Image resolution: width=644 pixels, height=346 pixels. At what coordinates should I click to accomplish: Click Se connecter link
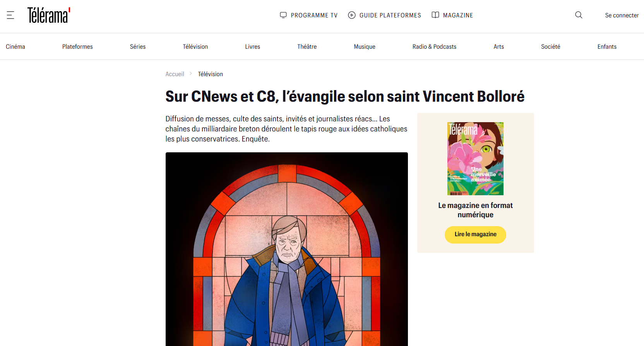pos(622,15)
